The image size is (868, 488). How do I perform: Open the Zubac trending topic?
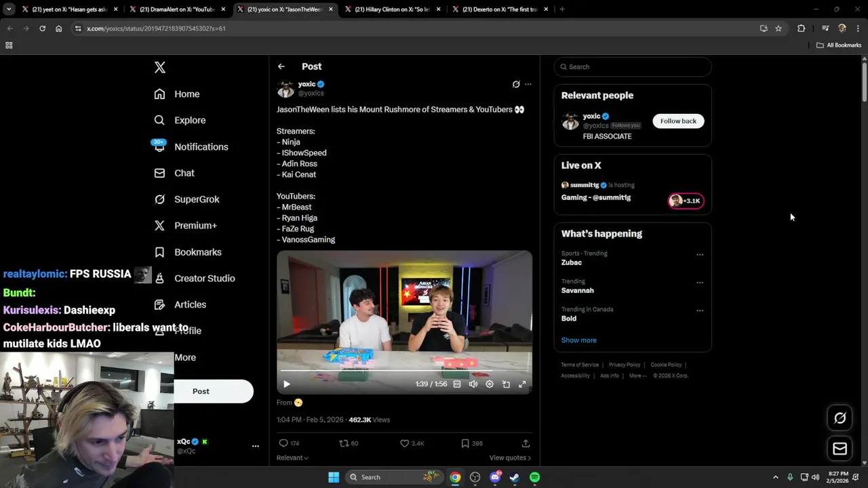click(x=572, y=262)
